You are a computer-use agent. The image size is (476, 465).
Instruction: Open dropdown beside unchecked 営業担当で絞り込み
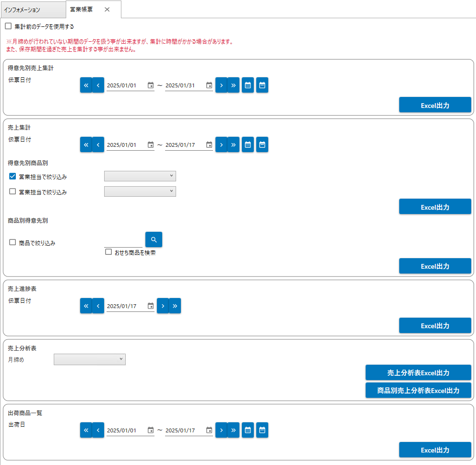point(140,191)
